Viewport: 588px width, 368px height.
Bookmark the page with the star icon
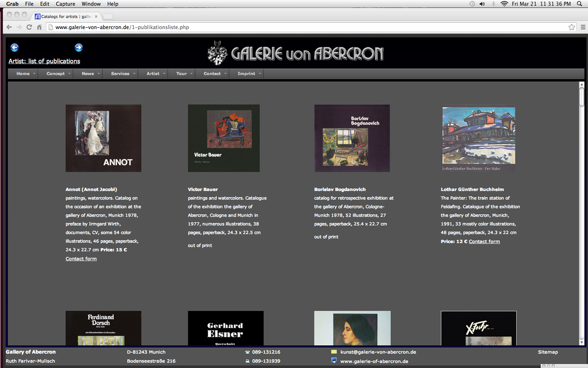click(x=572, y=27)
